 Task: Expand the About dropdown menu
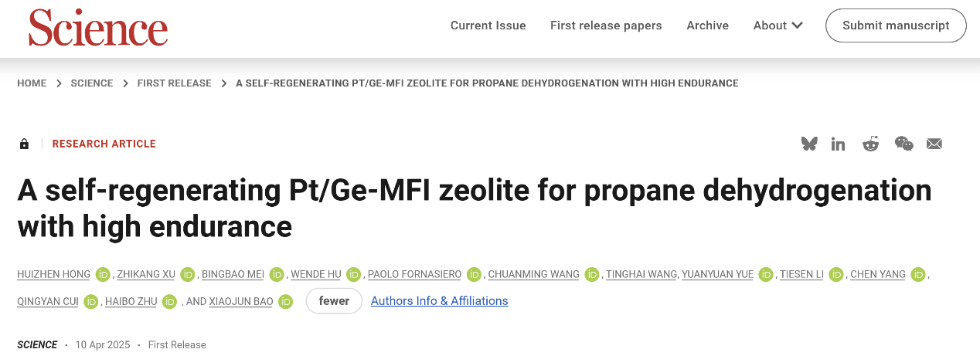pos(778,25)
